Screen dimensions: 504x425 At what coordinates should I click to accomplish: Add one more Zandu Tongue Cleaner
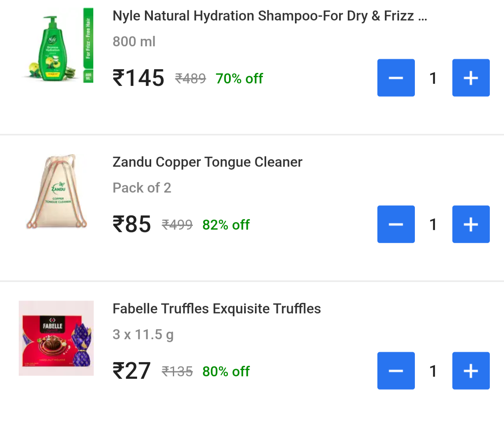point(471,224)
